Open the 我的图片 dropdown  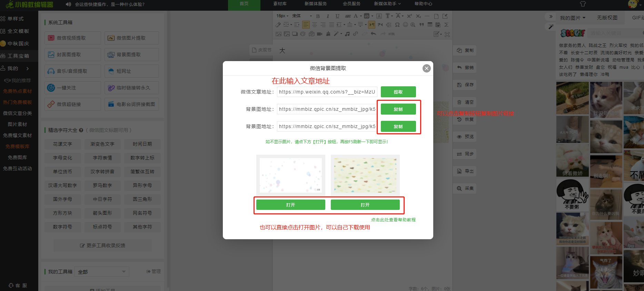click(573, 18)
